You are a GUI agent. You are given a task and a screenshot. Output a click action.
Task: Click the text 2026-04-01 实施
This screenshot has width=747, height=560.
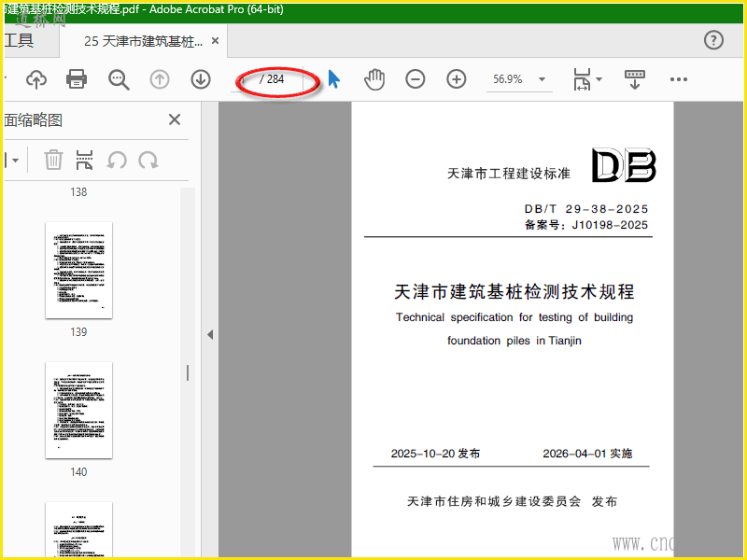(x=587, y=454)
